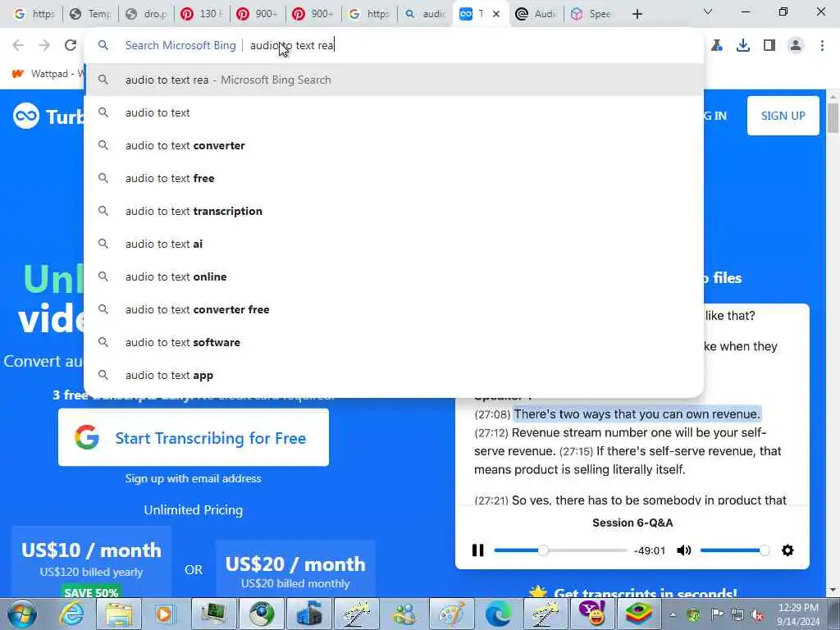Click the vertical page scrollbar thumb
Viewport: 840px width, 630px height.
[833, 118]
